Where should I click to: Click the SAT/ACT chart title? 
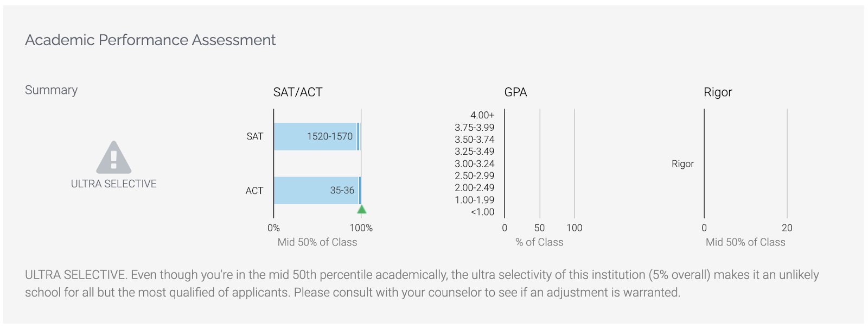point(298,92)
